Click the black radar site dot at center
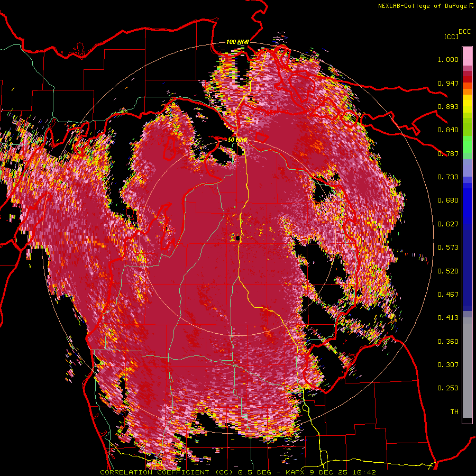 237,239
